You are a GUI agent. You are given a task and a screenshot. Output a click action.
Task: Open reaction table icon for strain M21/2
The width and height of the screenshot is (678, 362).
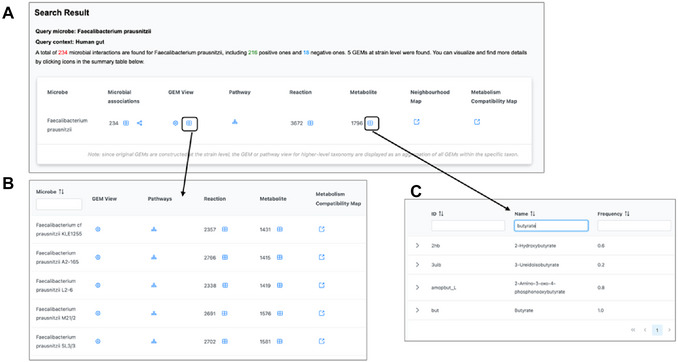(224, 314)
